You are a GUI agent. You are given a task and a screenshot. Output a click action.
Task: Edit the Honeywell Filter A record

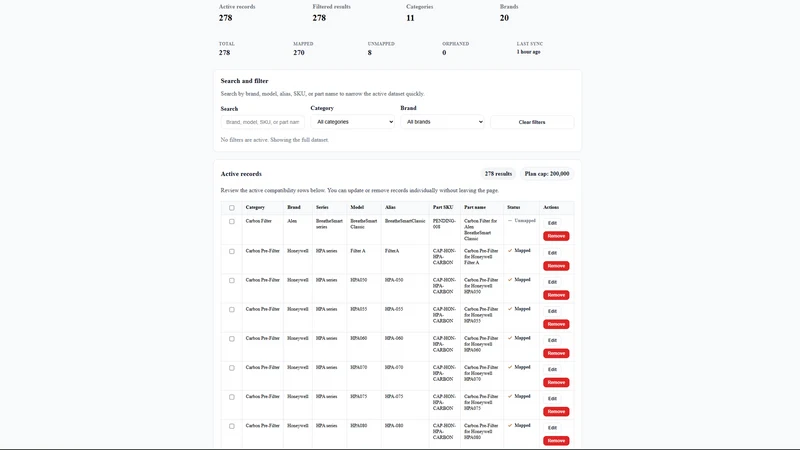click(552, 253)
